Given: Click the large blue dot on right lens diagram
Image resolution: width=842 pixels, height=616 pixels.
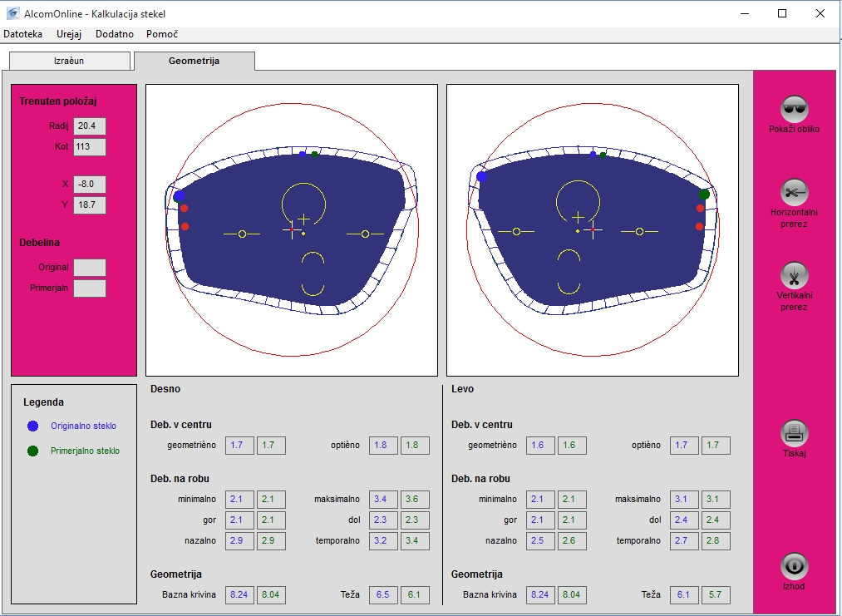Looking at the screenshot, I should tap(180, 196).
